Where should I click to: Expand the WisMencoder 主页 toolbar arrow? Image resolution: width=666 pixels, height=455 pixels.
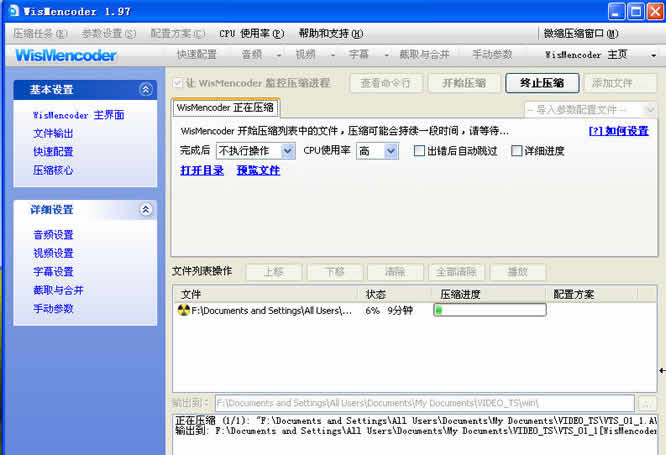pyautogui.click(x=653, y=55)
